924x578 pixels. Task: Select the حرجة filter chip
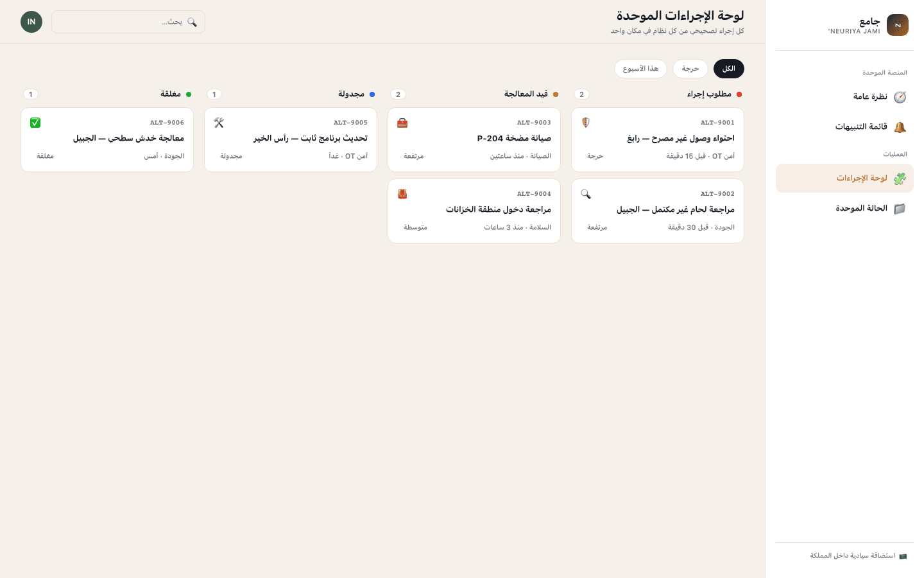[x=690, y=69]
